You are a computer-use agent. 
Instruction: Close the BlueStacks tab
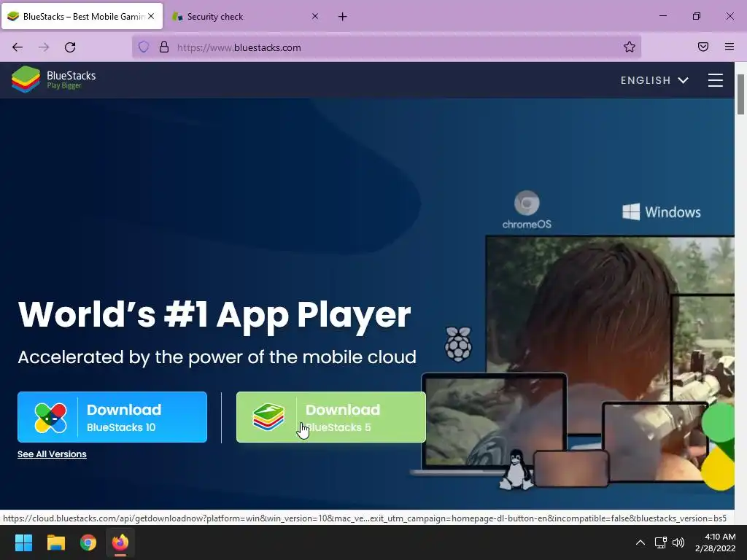click(151, 16)
